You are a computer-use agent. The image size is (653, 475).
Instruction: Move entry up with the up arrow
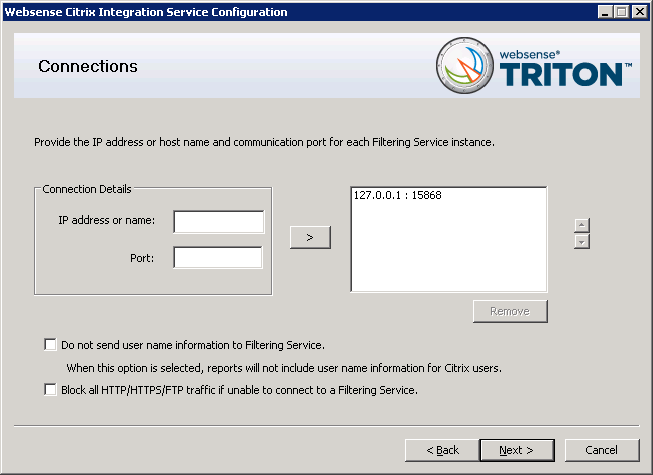click(582, 225)
